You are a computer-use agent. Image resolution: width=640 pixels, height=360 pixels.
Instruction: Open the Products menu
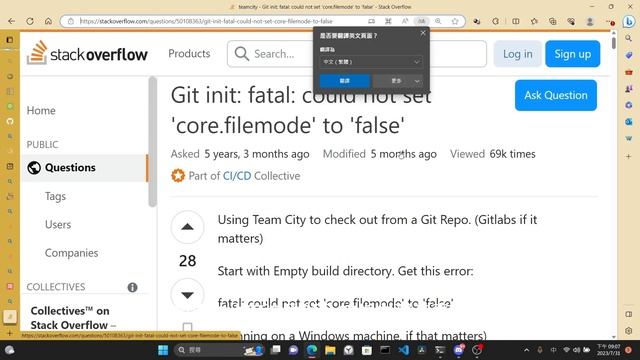tap(189, 53)
